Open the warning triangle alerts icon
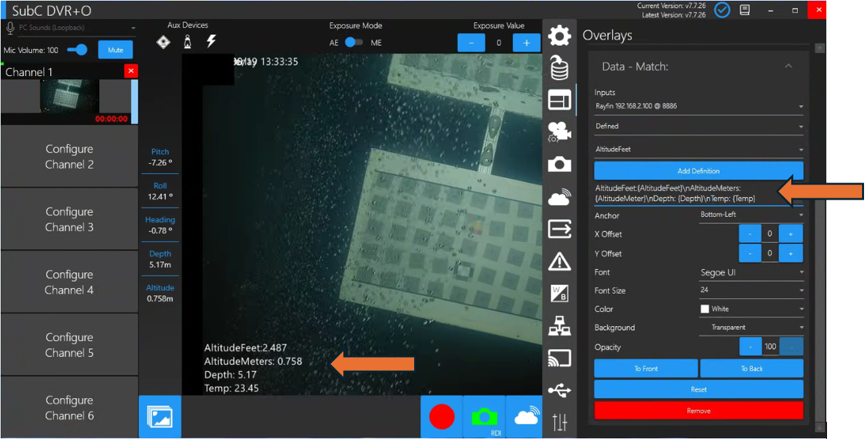 tap(560, 262)
